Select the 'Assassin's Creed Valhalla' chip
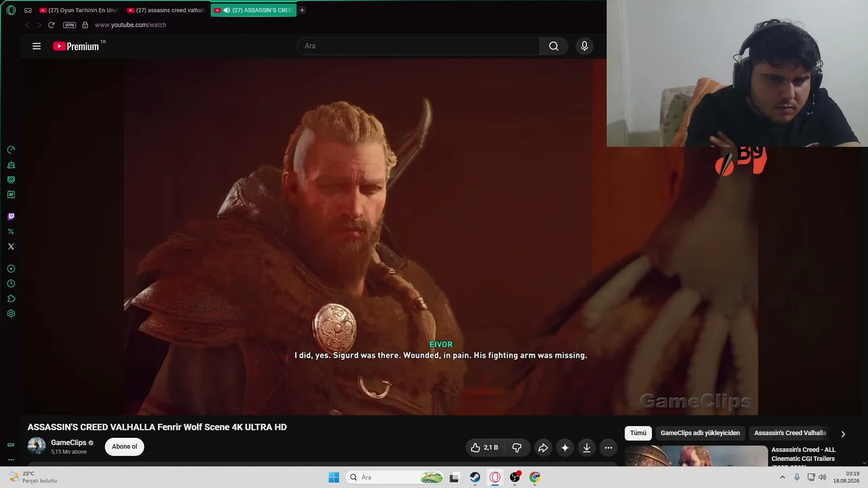 [790, 433]
